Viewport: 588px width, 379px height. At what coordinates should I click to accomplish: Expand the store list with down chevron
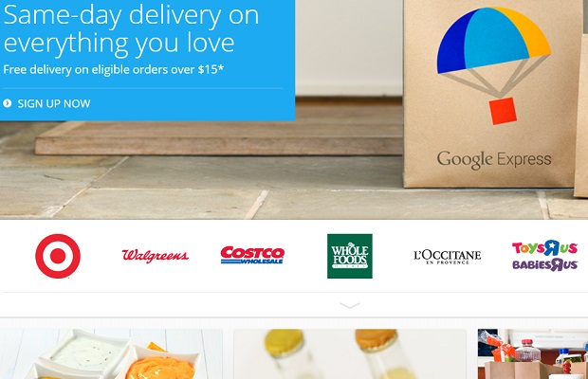tap(350, 306)
